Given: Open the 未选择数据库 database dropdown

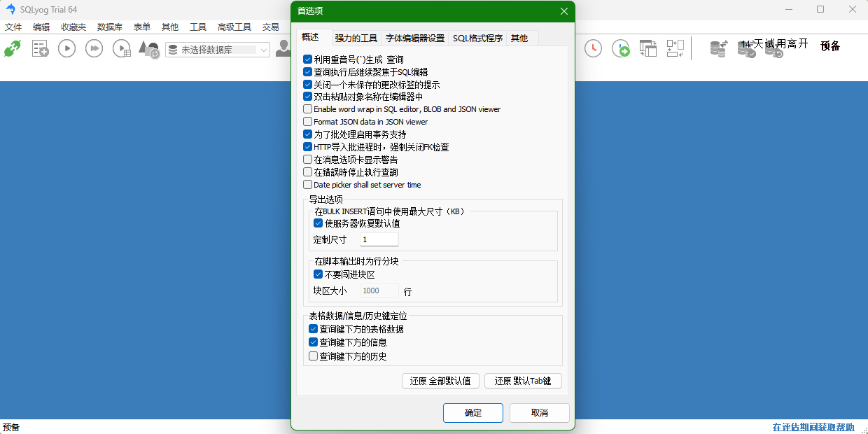Looking at the screenshot, I should 218,50.
